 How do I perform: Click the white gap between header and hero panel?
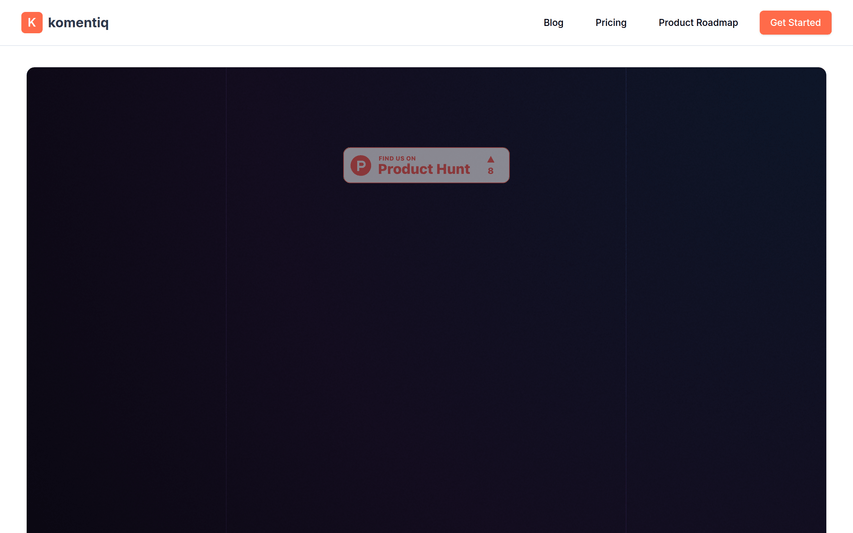(426, 56)
